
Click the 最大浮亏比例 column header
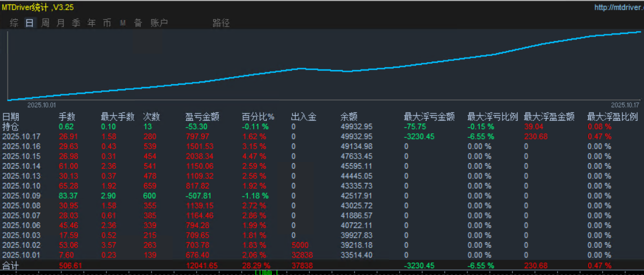click(493, 117)
